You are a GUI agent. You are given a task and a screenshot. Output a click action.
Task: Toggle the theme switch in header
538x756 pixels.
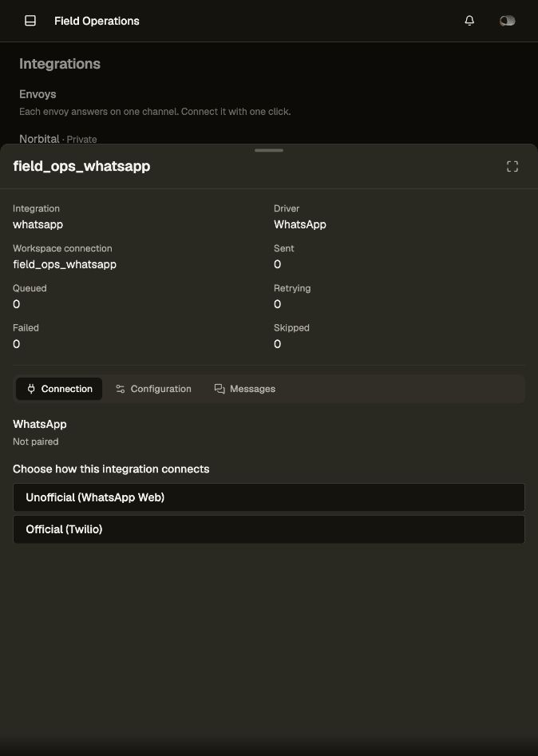pos(507,21)
